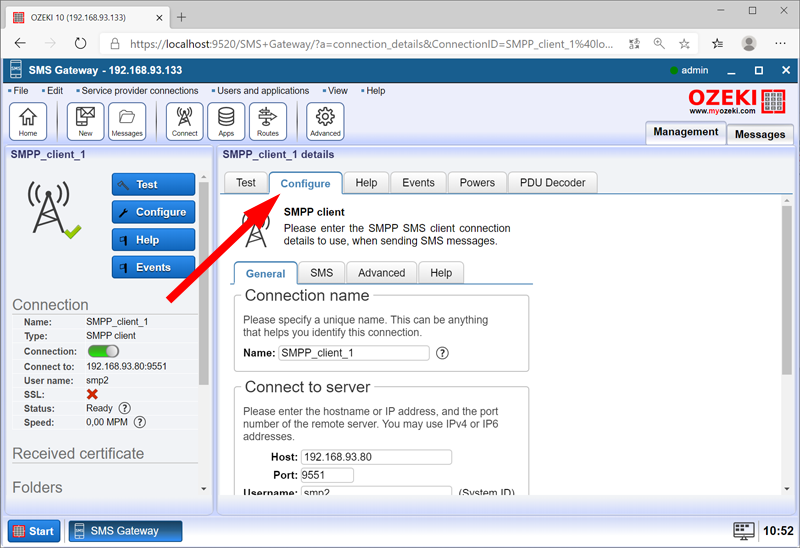Click into the connection Name input field
This screenshot has width=800, height=548.
pos(354,353)
